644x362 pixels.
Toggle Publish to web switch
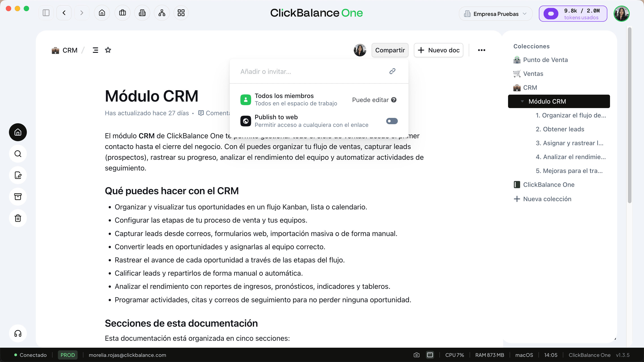tap(392, 121)
